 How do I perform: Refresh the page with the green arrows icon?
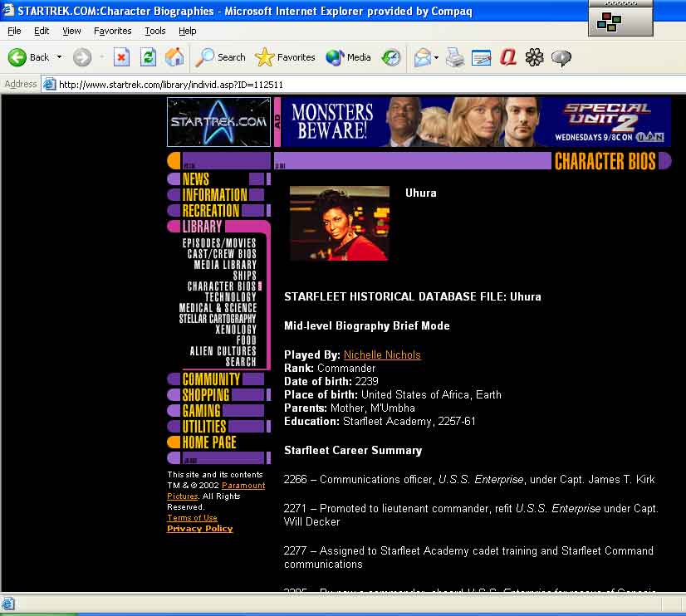click(148, 57)
